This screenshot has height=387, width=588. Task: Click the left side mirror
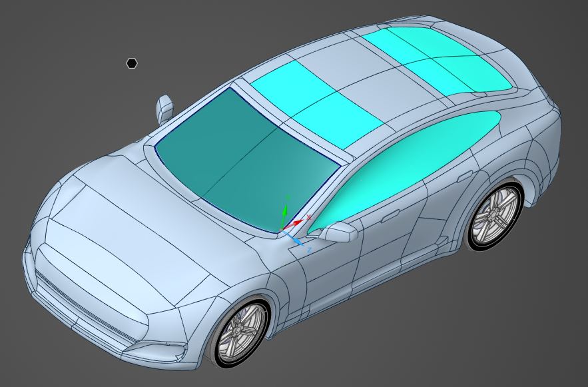[164, 108]
